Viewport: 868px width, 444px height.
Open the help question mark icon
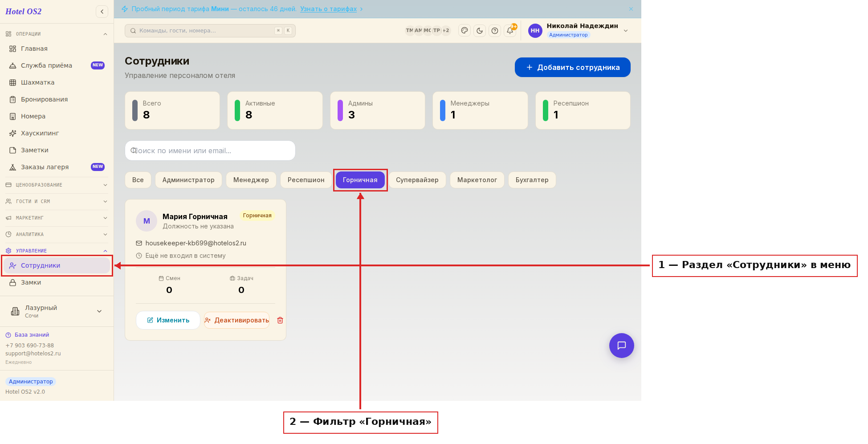click(x=495, y=31)
